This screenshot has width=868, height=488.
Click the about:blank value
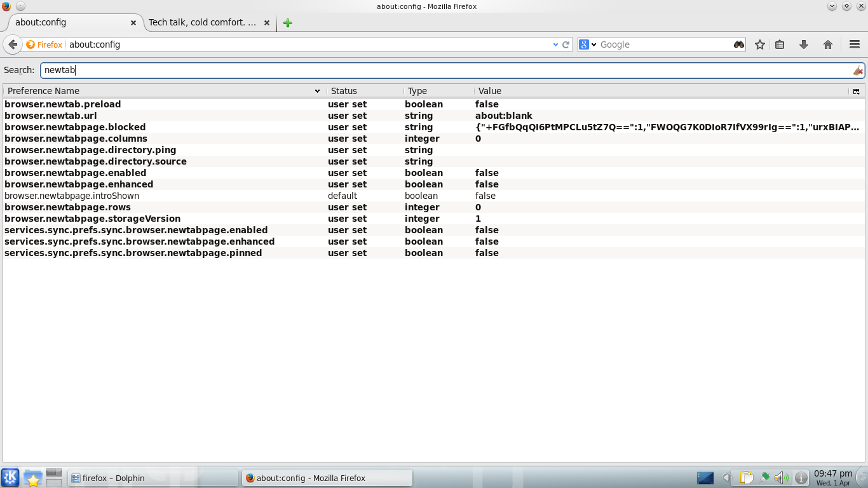pyautogui.click(x=504, y=116)
